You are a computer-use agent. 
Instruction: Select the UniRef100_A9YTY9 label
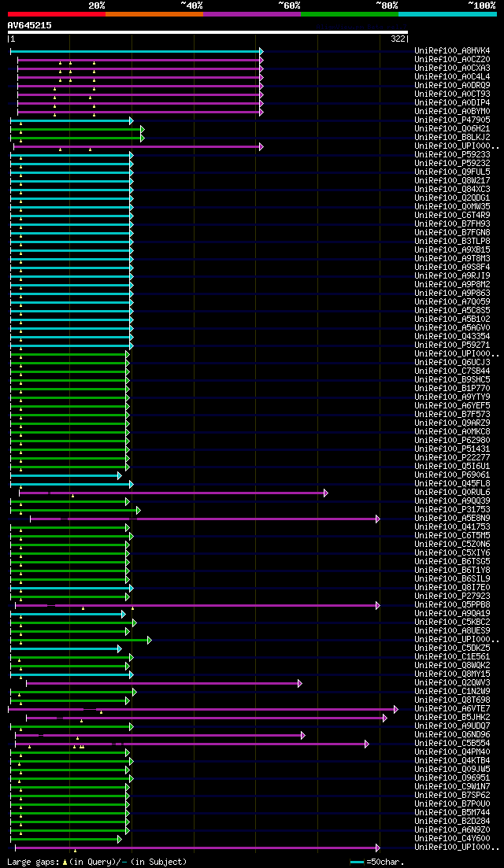coord(452,397)
